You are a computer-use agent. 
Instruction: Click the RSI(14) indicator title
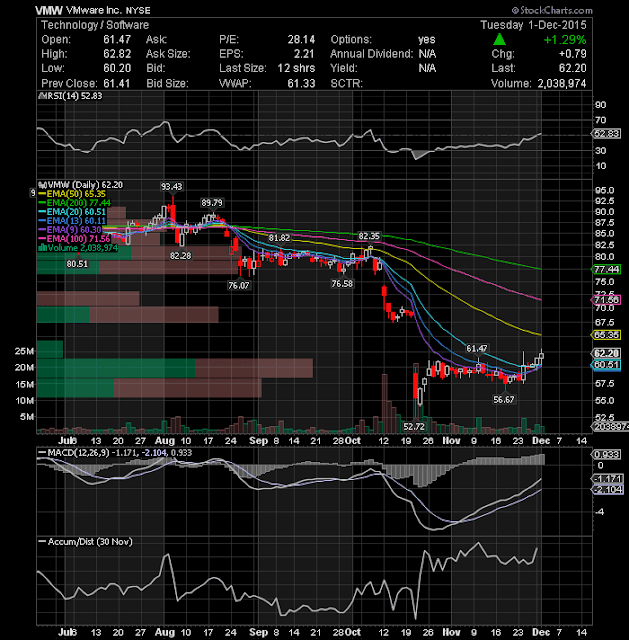pyautogui.click(x=71, y=96)
